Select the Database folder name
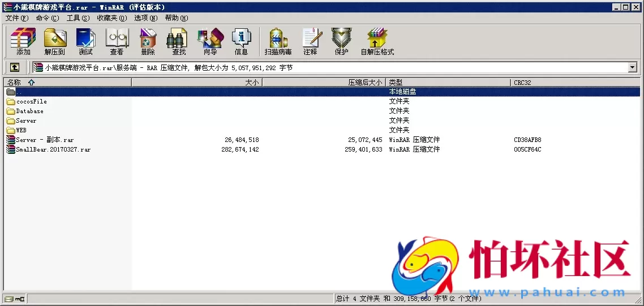Viewport: 644px width, 306px height. [29, 111]
